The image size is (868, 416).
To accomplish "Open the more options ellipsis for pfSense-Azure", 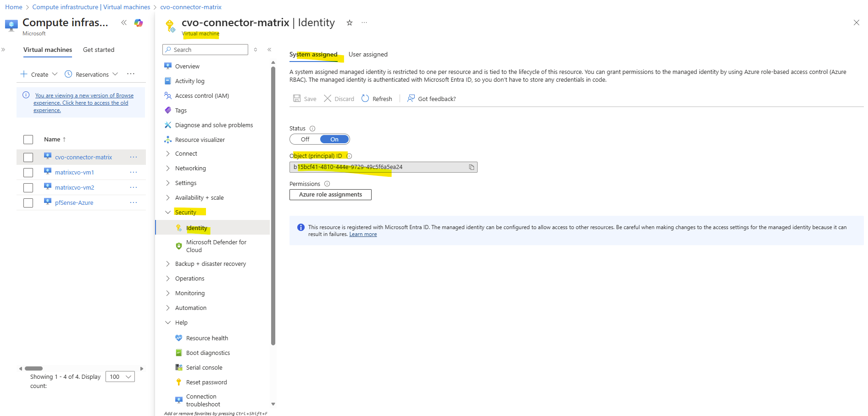I will (x=134, y=202).
